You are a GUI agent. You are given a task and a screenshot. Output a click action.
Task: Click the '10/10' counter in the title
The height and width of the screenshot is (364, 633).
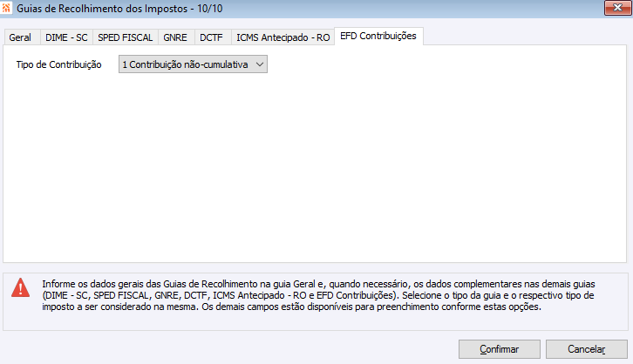point(210,9)
